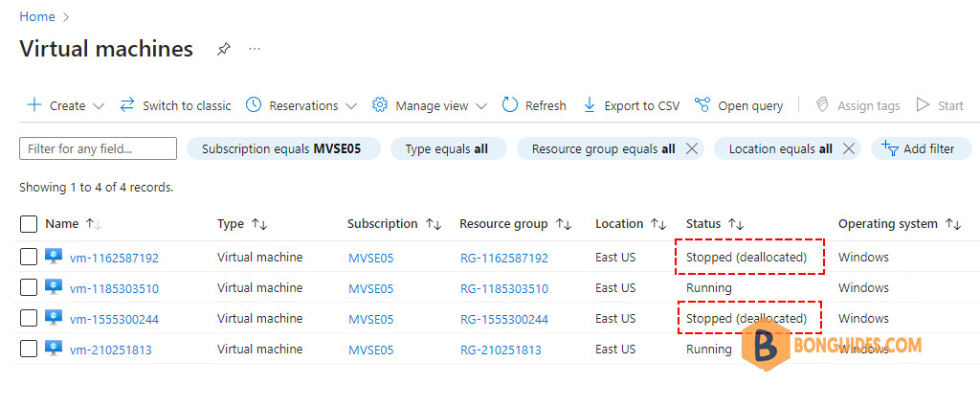This screenshot has height=407, width=980.
Task: Sort by Name column arrows
Action: (x=94, y=224)
